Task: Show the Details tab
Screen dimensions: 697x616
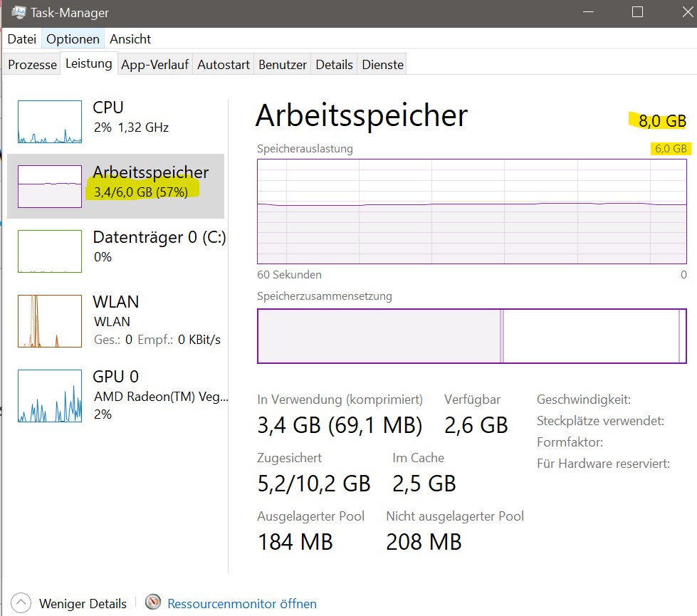Action: click(334, 65)
